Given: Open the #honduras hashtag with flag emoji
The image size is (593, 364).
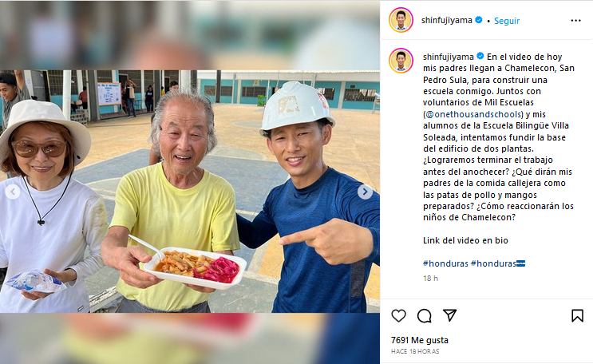Looking at the screenshot, I should coord(498,263).
